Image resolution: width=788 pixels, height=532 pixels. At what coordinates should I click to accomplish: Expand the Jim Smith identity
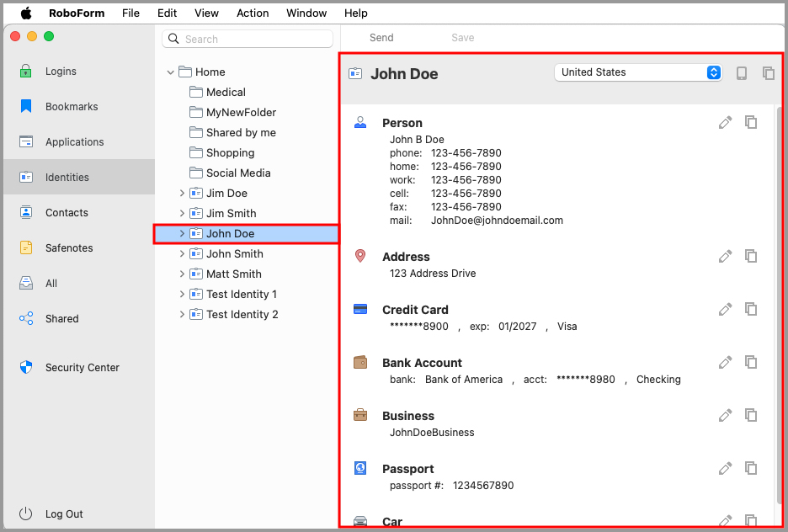tap(182, 213)
